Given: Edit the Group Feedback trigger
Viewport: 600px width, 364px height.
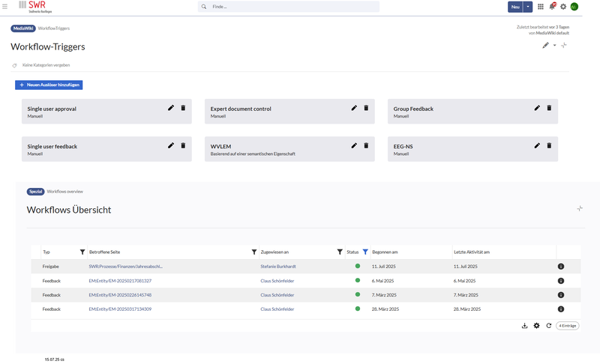Looking at the screenshot, I should point(537,108).
